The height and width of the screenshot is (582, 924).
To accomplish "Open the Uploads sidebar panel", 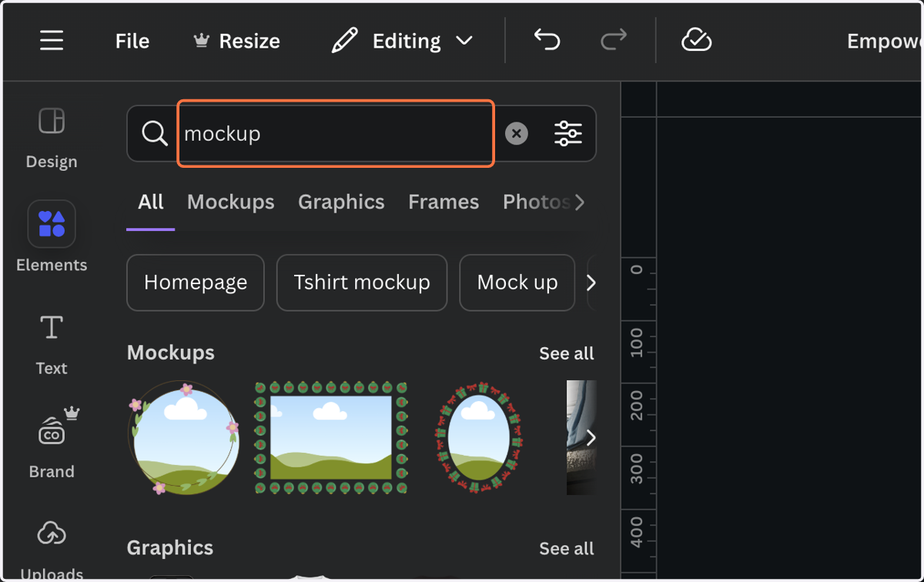I will 52,550.
